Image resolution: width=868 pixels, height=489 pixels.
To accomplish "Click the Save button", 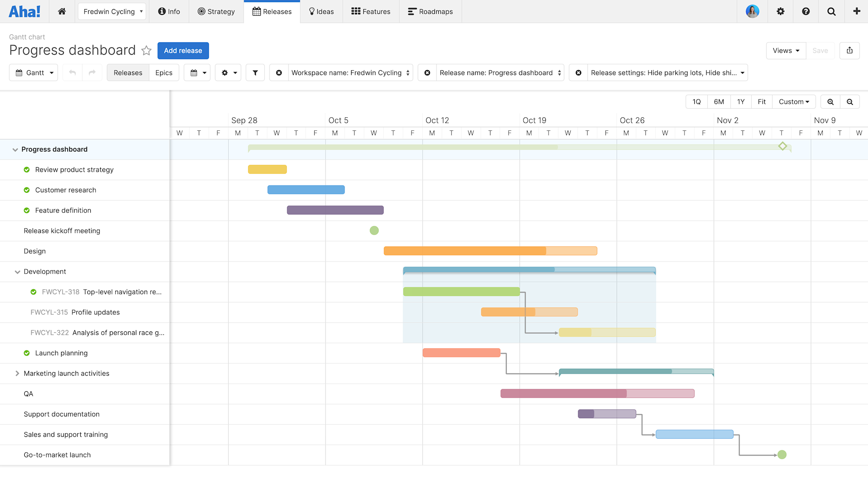I will (820, 50).
